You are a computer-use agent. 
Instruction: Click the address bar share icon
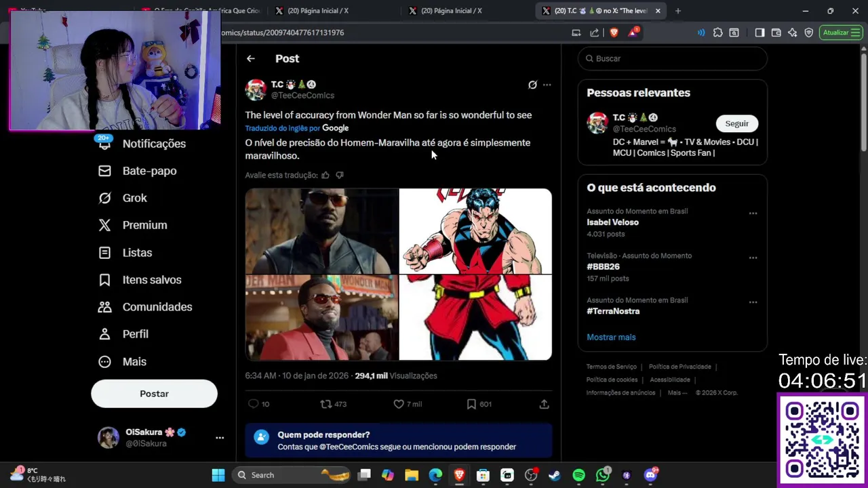point(595,33)
